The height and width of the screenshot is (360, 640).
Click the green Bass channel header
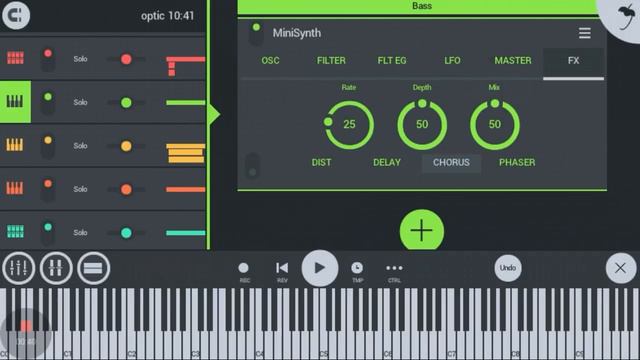click(x=418, y=7)
